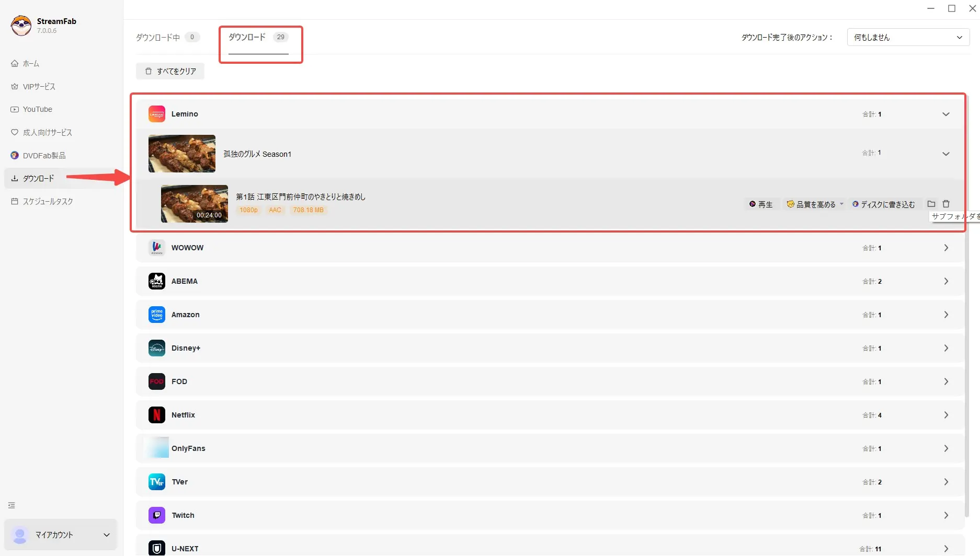Screen dimensions: 980x556
Task: Expand the OnlyFans group
Action: [945, 448]
